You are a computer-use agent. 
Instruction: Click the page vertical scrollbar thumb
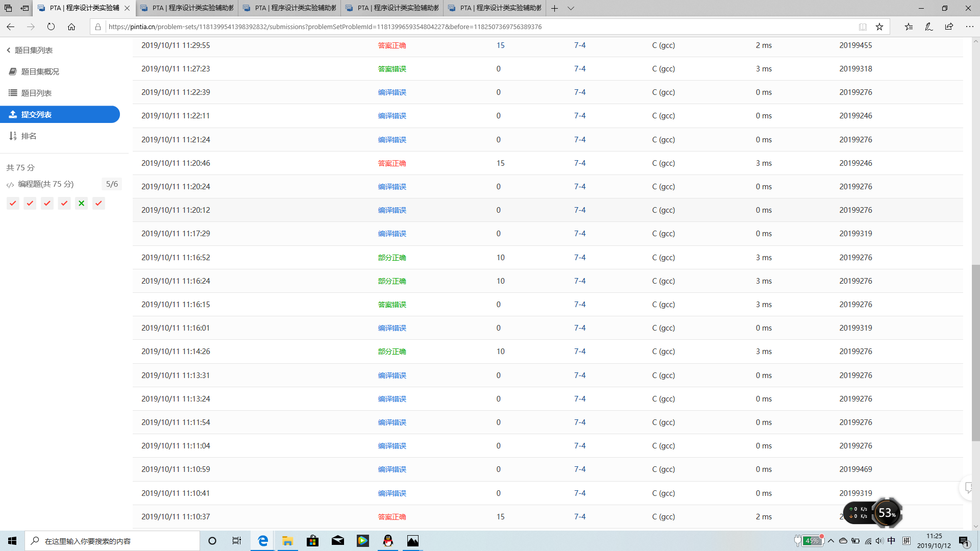975,352
